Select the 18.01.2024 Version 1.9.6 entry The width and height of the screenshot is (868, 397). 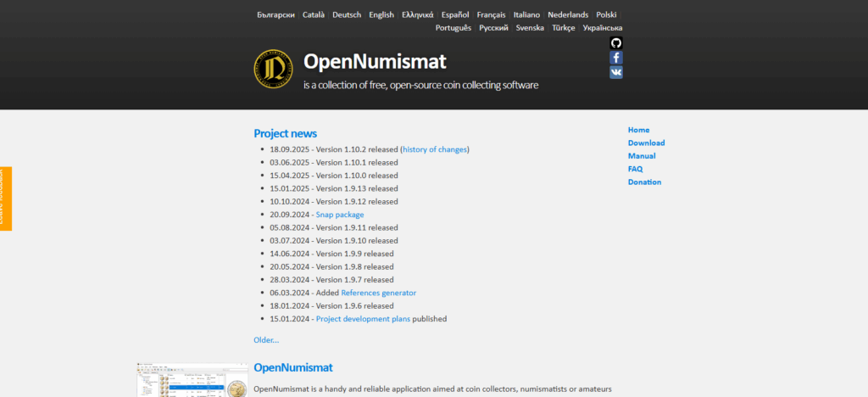[331, 305]
